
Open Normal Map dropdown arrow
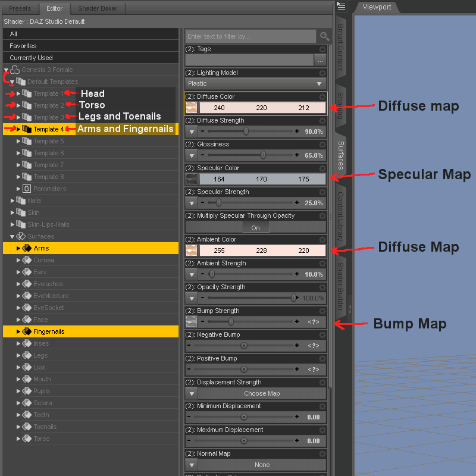coord(192,465)
